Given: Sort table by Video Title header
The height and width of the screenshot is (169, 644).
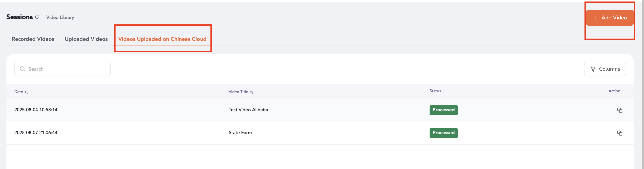Looking at the screenshot, I should [238, 92].
